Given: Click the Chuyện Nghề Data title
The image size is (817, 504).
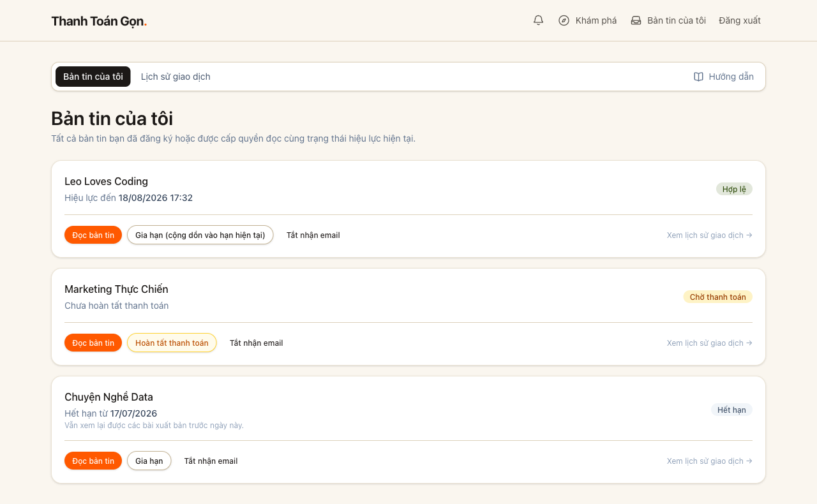Looking at the screenshot, I should coord(109,397).
